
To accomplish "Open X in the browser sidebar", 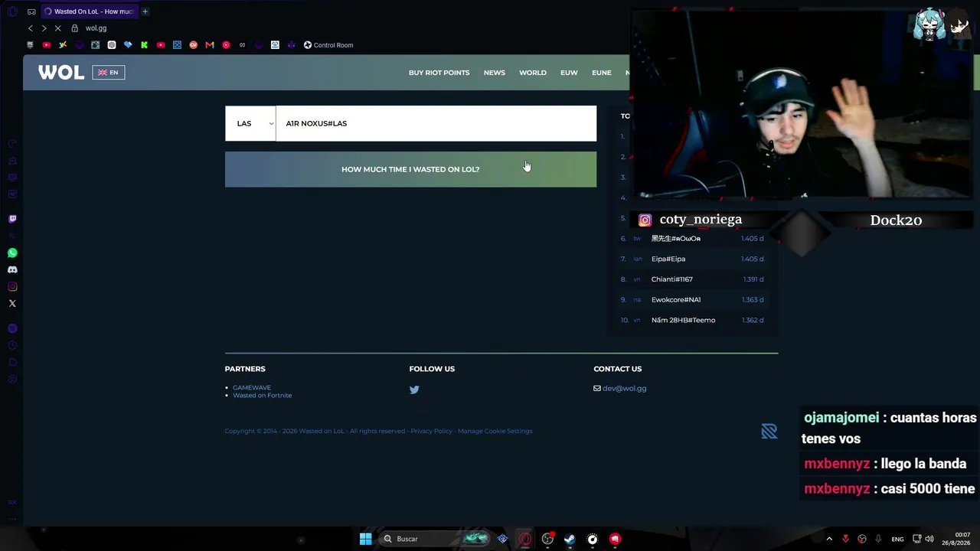I will (x=12, y=303).
